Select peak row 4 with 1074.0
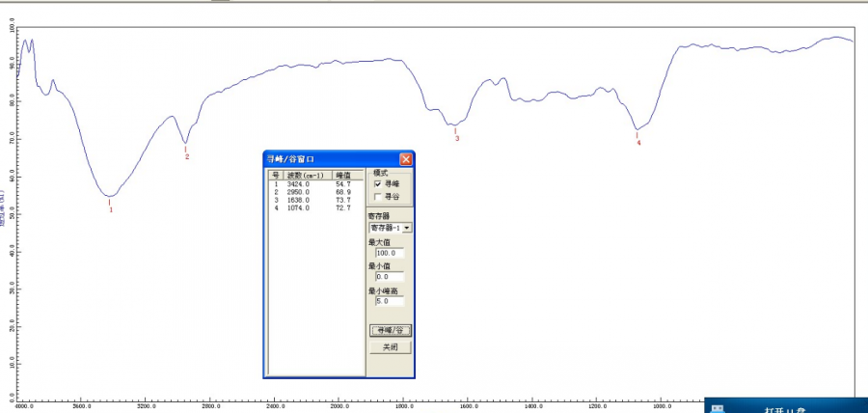 (x=315, y=207)
